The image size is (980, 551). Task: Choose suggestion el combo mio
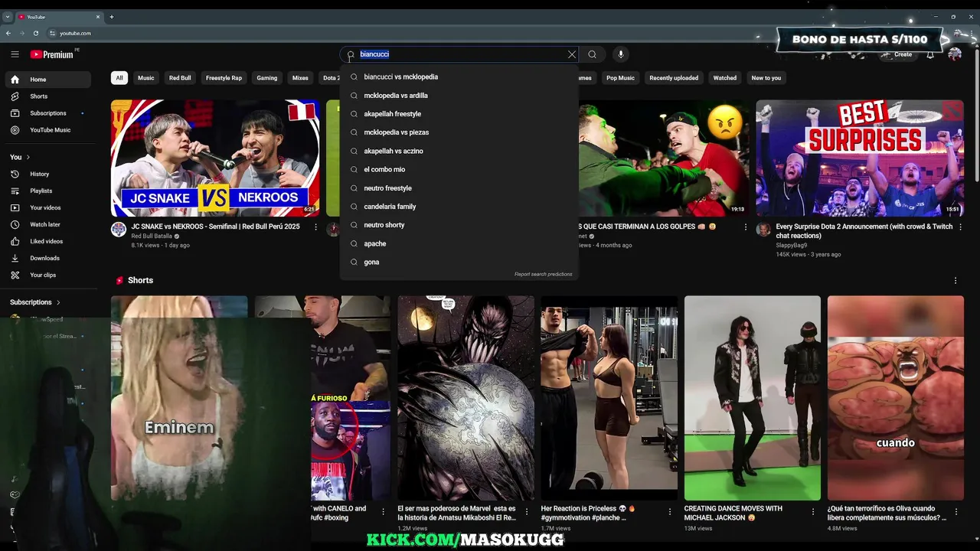point(459,169)
